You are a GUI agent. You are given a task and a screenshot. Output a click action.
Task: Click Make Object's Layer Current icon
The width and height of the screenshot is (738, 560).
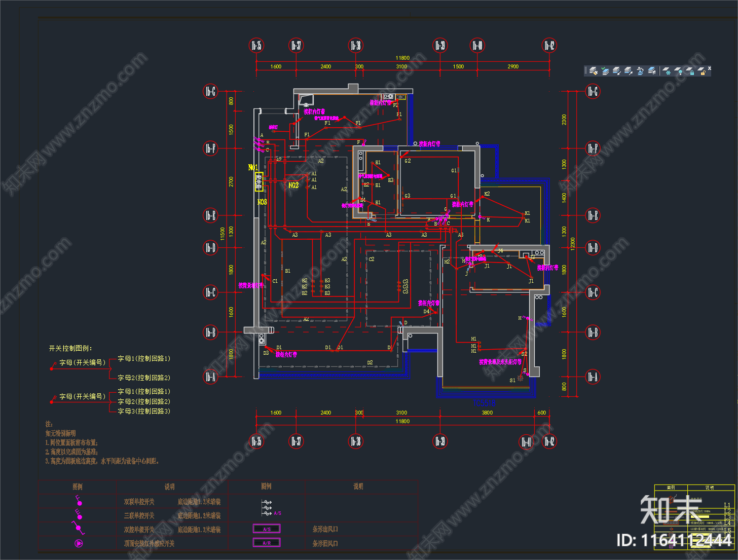click(605, 71)
